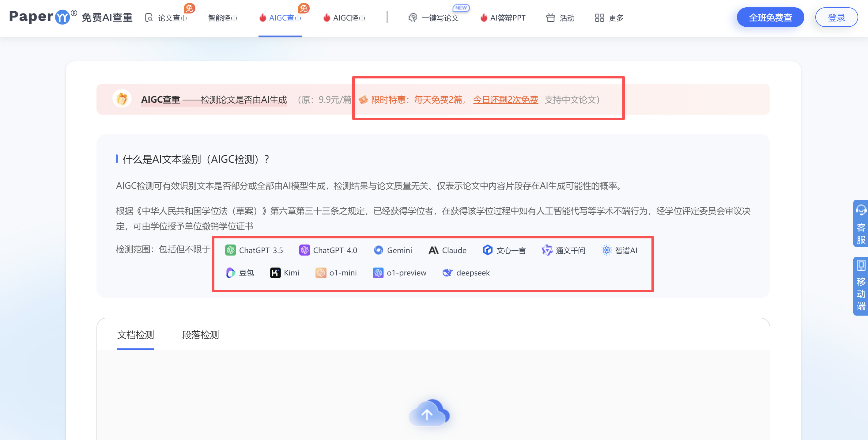Click the 免 badge on 论文查重
868x440 pixels.
(189, 8)
